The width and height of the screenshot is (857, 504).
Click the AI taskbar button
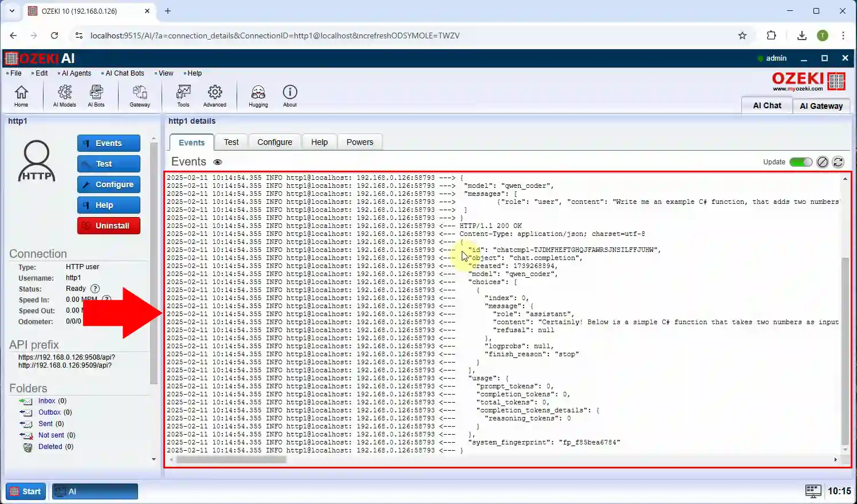coord(95,491)
